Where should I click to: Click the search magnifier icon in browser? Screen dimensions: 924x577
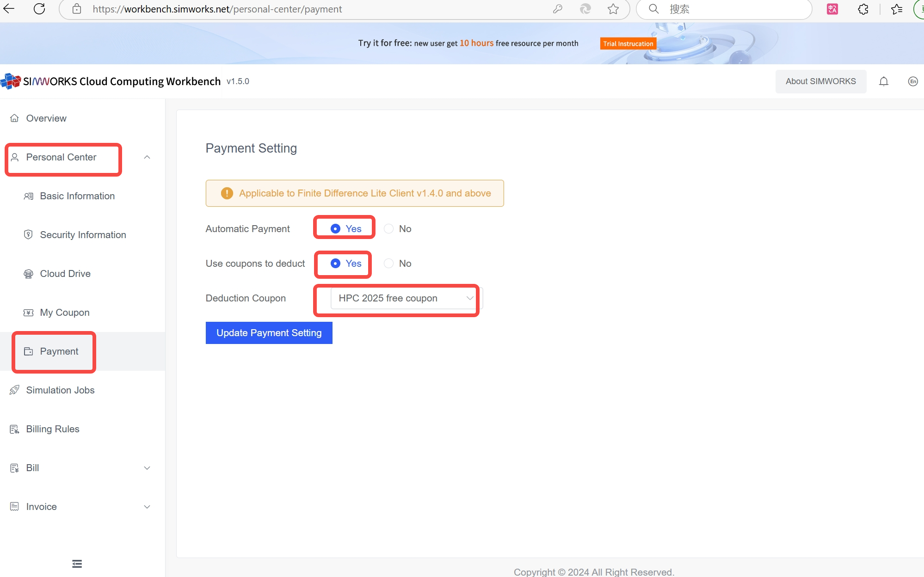653,9
